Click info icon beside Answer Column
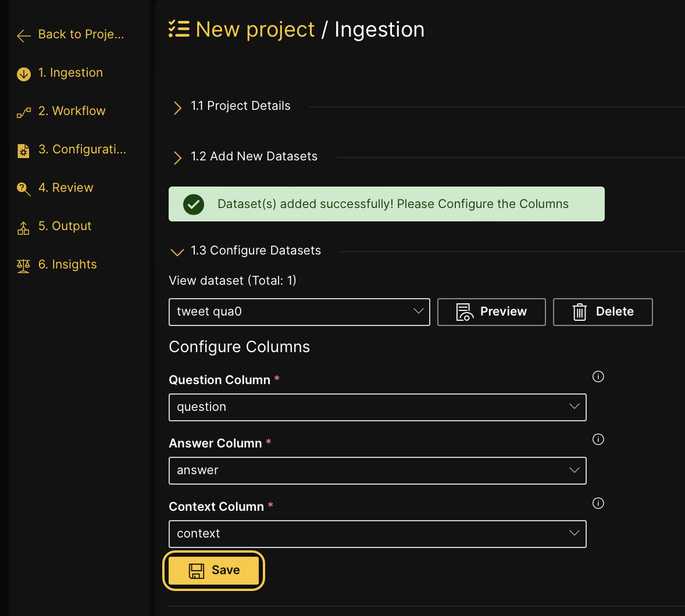 tap(598, 439)
